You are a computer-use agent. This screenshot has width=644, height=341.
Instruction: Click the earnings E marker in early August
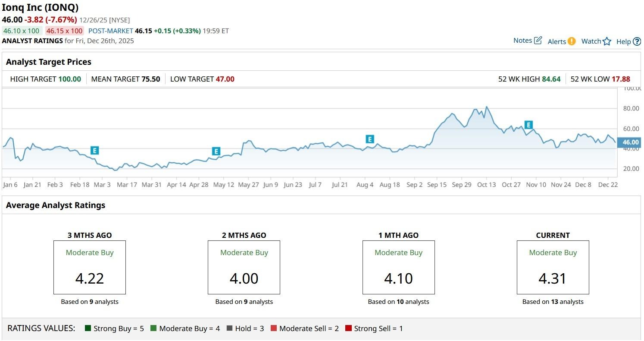pos(369,139)
